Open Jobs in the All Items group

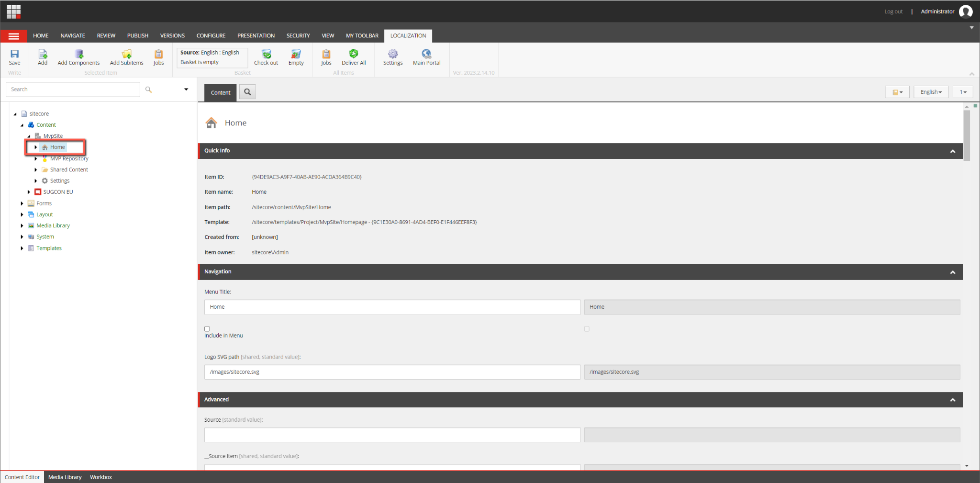(x=326, y=57)
